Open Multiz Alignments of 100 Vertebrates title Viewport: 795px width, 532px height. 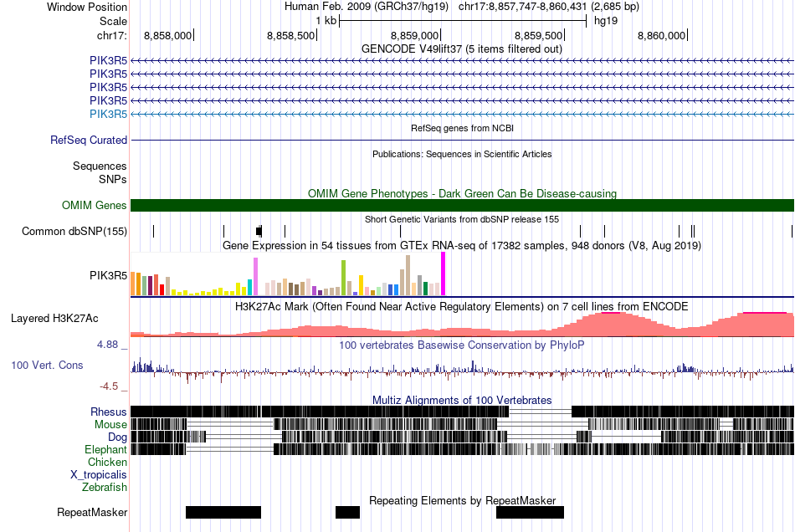(462, 401)
